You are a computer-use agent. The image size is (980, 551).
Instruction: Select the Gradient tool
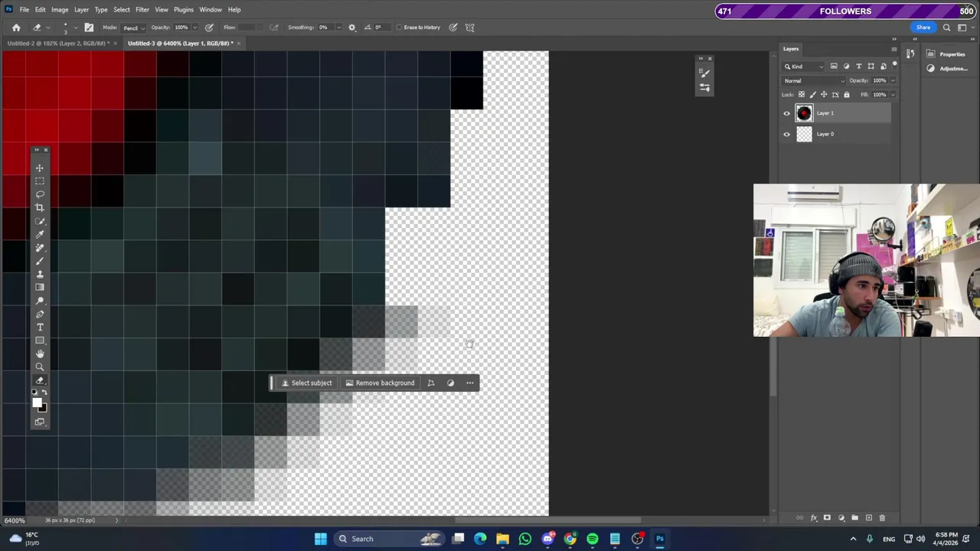tap(40, 287)
